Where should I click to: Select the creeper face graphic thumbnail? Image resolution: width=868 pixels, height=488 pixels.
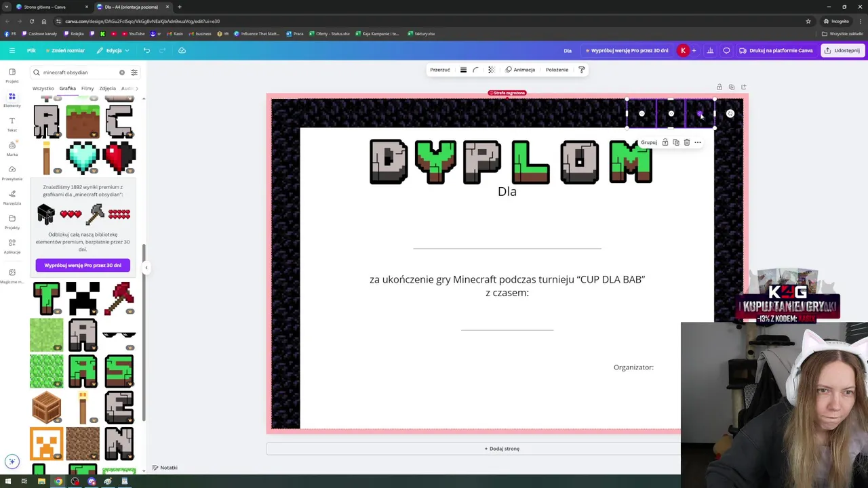coord(83,298)
